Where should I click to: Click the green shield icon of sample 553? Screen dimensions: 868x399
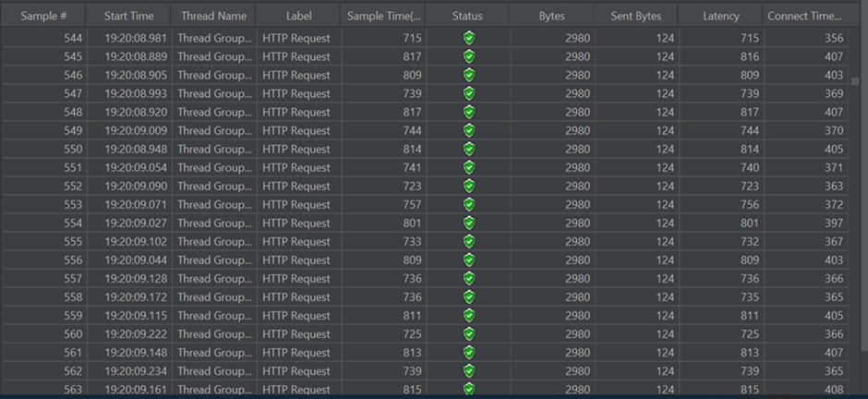(x=468, y=204)
